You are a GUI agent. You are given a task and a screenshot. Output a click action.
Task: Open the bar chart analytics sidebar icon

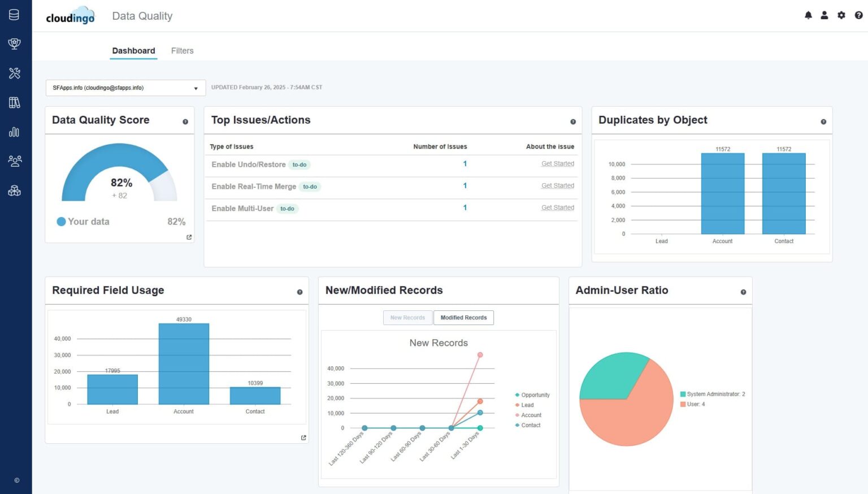tap(14, 132)
